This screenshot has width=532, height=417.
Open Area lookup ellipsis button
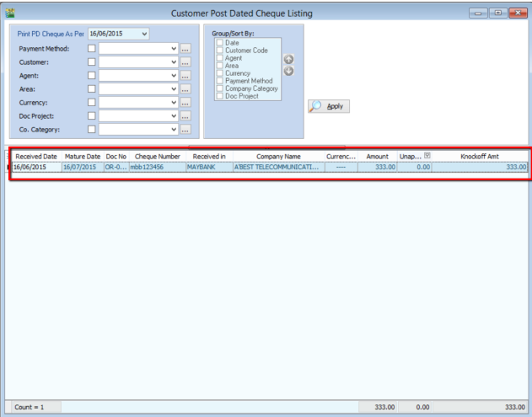coord(185,88)
